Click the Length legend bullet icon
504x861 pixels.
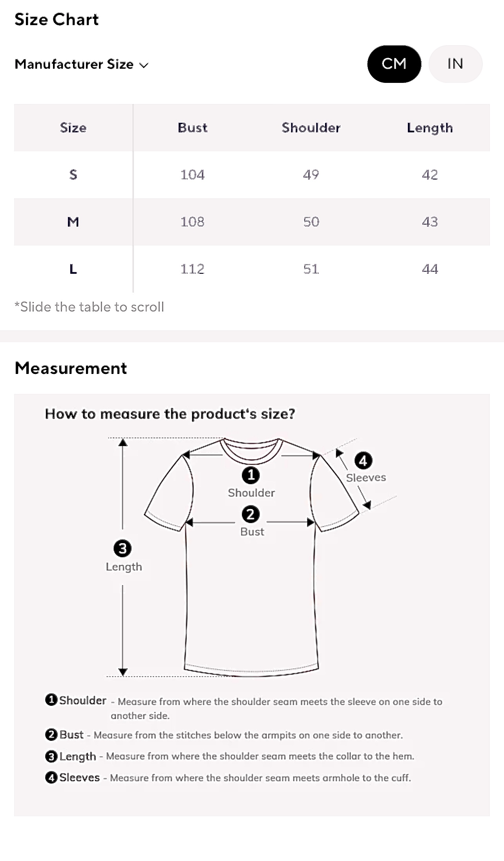51,756
